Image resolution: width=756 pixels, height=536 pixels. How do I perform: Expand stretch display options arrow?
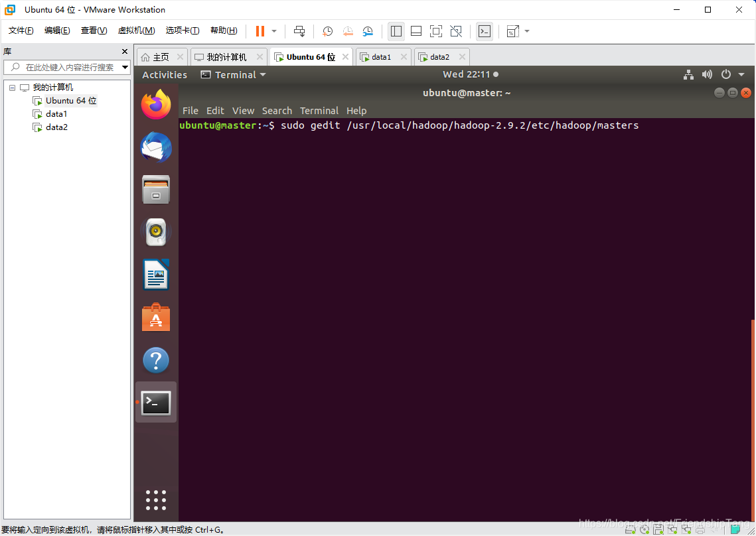527,31
